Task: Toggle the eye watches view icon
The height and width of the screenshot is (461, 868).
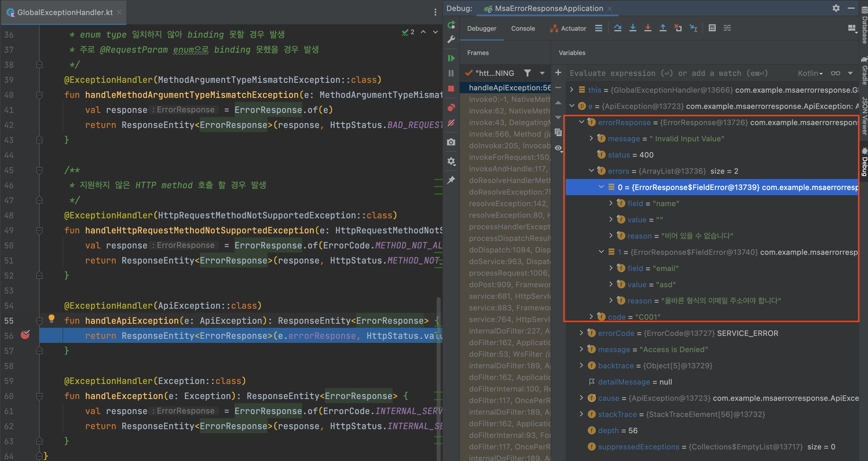Action: (x=558, y=148)
